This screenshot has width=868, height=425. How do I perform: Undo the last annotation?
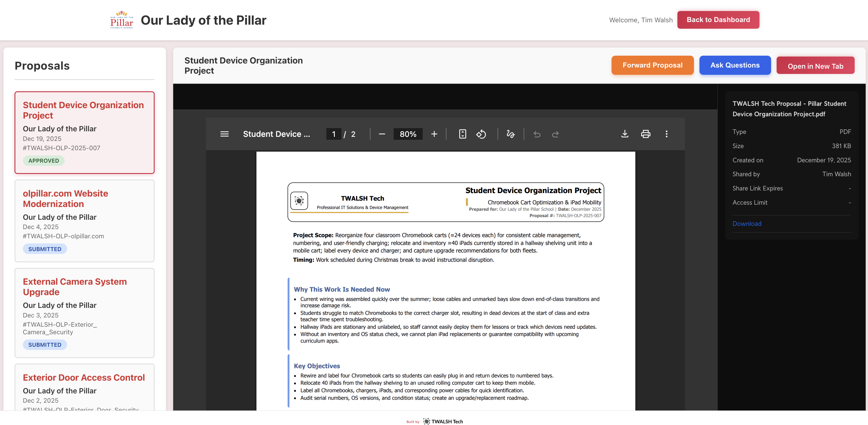pyautogui.click(x=536, y=134)
